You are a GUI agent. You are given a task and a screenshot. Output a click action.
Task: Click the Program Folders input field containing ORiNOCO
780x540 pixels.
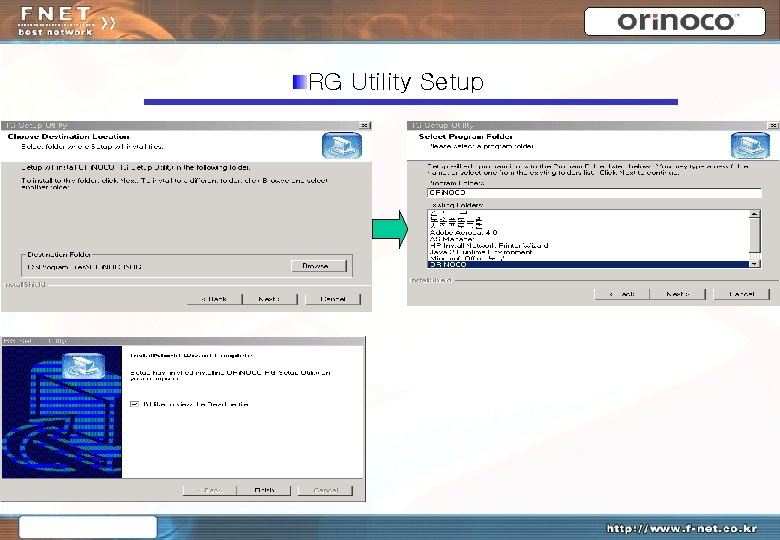pos(594,192)
